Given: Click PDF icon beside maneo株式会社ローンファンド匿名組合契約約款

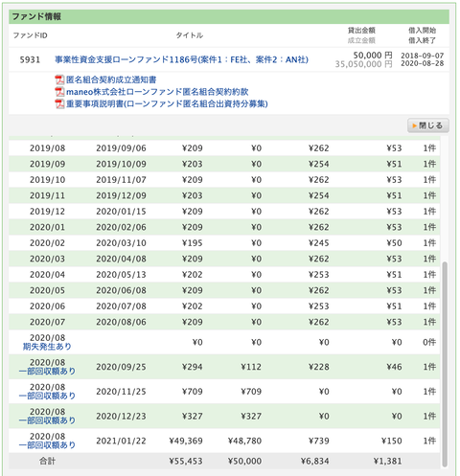Looking at the screenshot, I should [x=59, y=92].
